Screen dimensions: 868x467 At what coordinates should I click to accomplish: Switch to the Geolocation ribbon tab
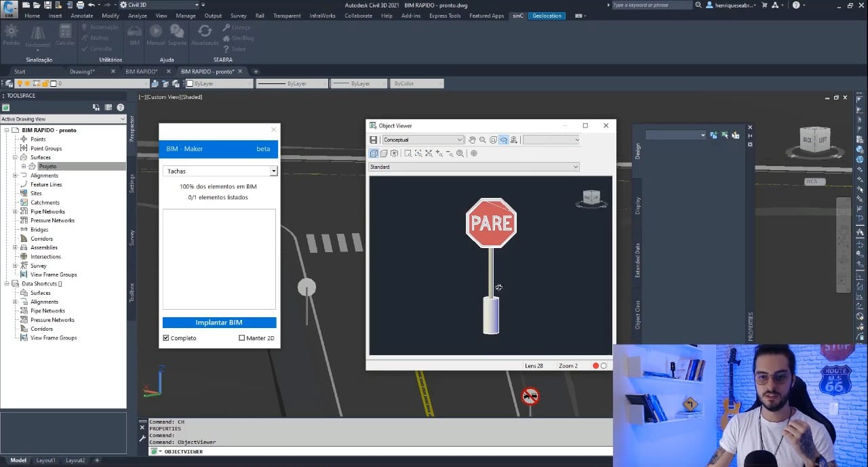(547, 16)
